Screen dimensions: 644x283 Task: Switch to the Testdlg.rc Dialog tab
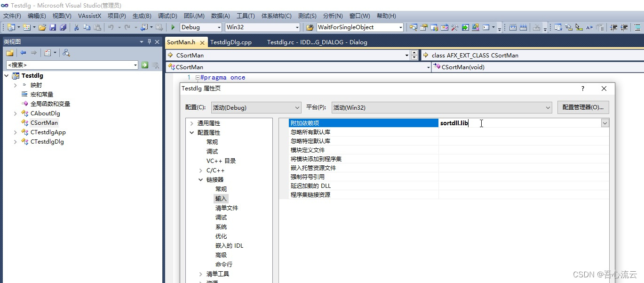[317, 42]
